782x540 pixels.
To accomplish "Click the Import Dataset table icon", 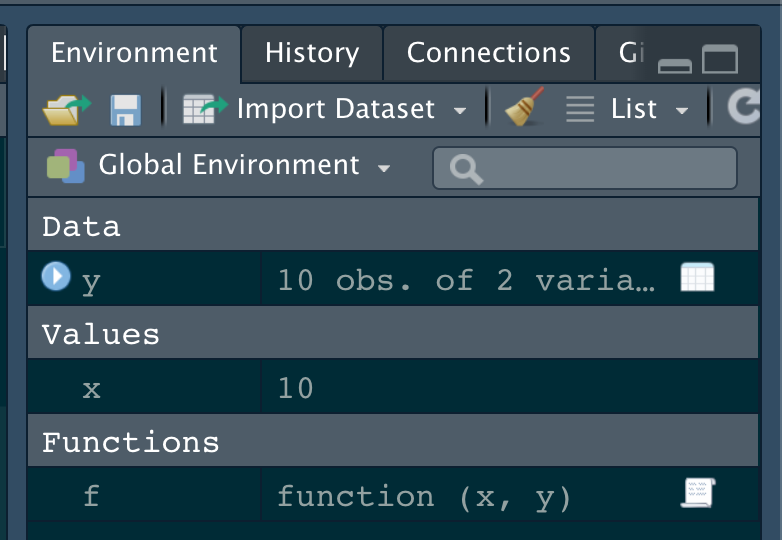I will point(205,109).
